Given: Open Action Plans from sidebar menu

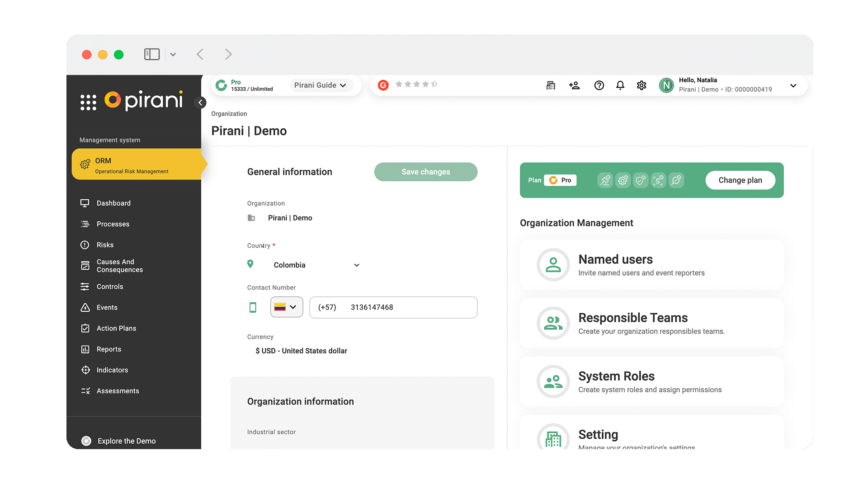Looking at the screenshot, I should [116, 328].
